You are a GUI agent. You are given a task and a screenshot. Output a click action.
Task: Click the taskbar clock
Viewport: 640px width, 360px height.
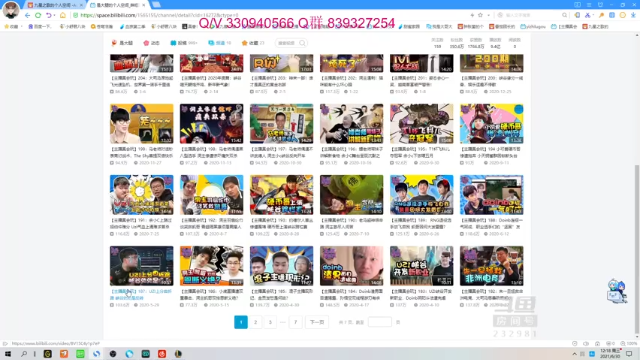pyautogui.click(x=610, y=353)
